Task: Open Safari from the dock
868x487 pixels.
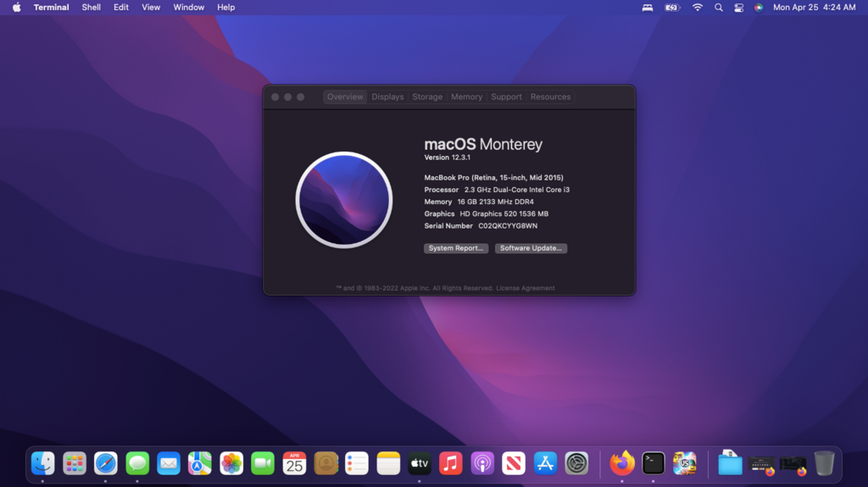Action: (106, 463)
